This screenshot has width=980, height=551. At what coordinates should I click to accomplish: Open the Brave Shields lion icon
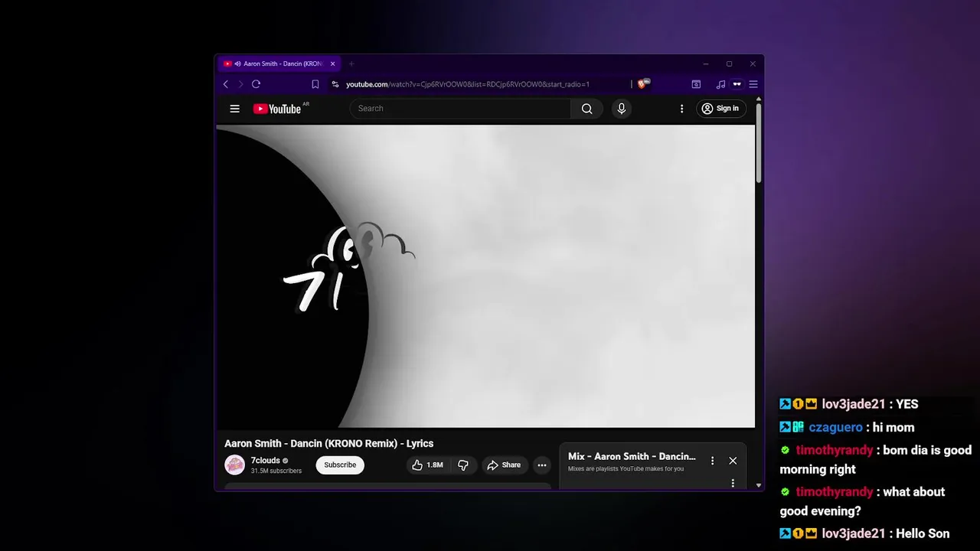tap(643, 83)
